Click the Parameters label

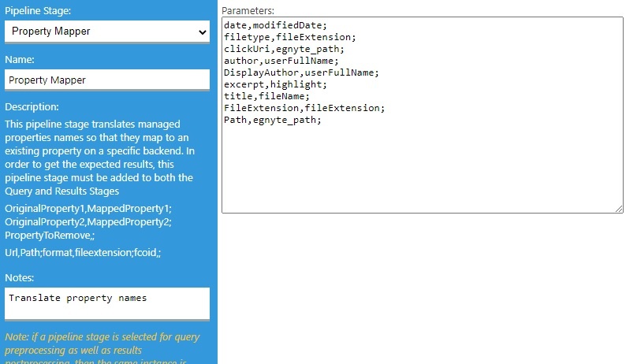248,11
